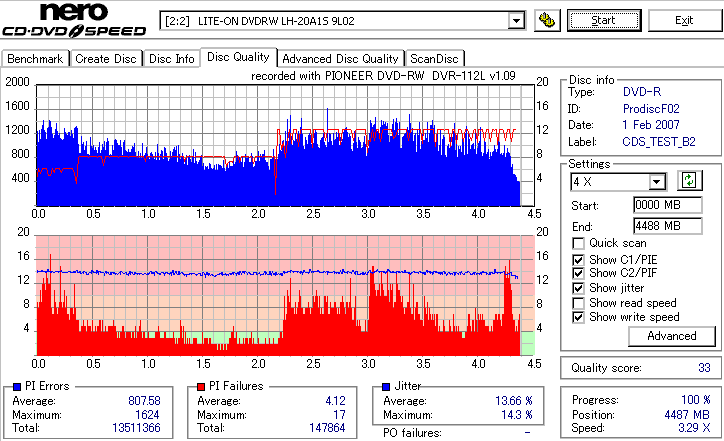This screenshot has width=724, height=441.
Task: Select the Disc Quality tab
Action: pos(238,57)
